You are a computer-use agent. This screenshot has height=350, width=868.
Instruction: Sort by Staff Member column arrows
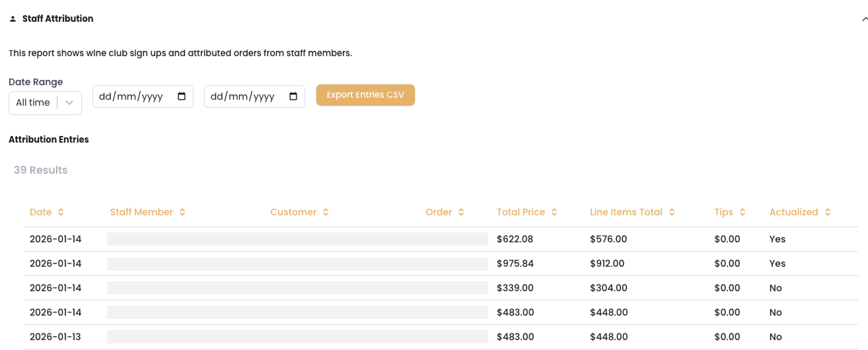pos(182,212)
